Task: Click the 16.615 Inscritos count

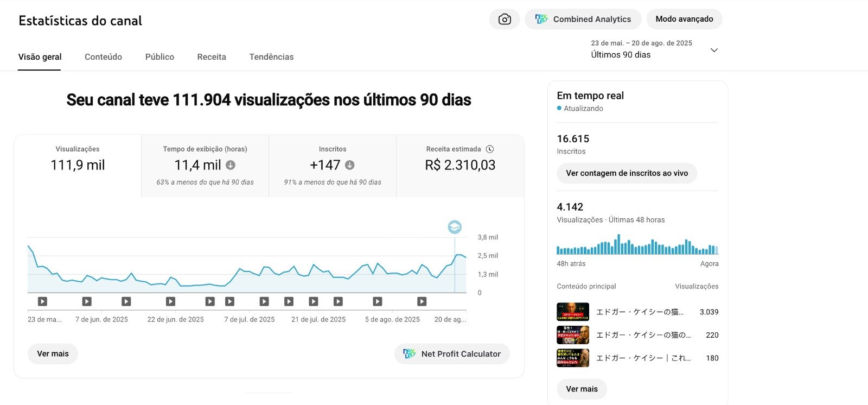Action: coord(573,139)
